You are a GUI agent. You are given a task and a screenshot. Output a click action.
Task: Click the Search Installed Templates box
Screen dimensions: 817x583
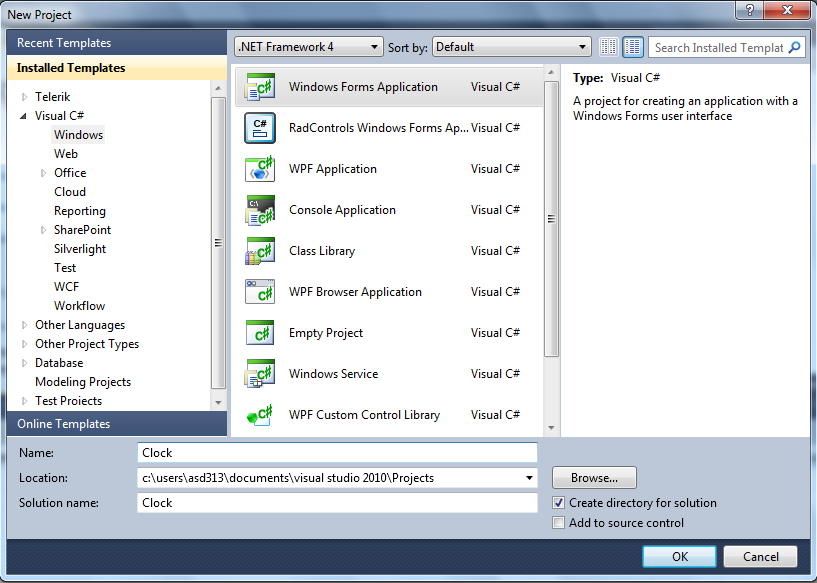click(726, 47)
